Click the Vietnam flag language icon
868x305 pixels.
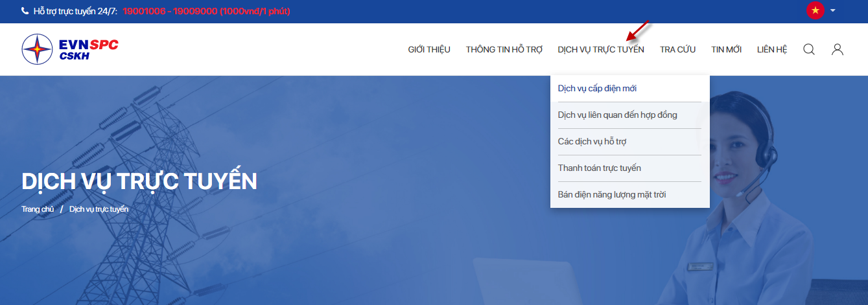[815, 10]
